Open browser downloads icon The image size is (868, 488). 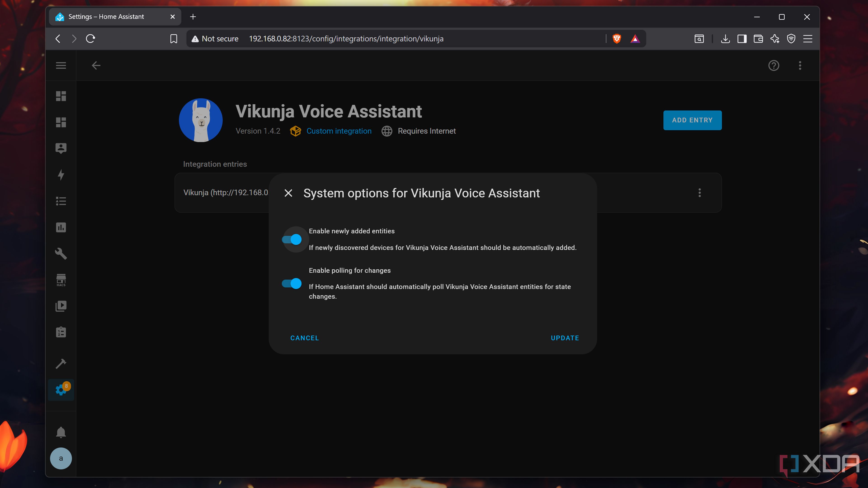click(725, 39)
